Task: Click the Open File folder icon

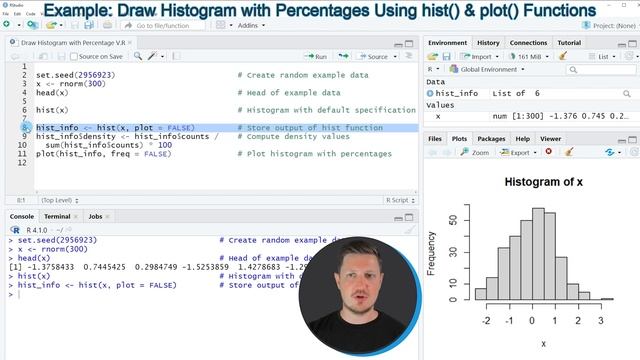Action: 51,25
